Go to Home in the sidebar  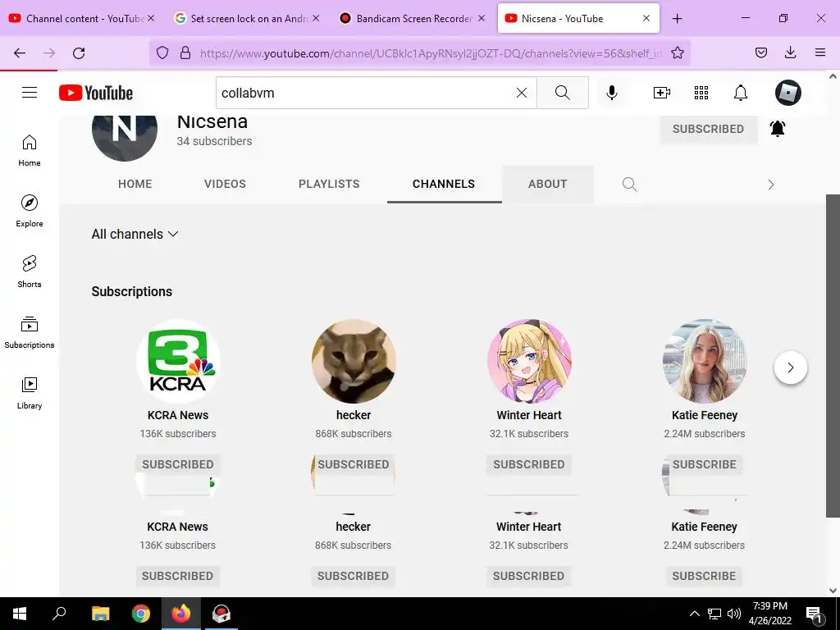tap(30, 151)
